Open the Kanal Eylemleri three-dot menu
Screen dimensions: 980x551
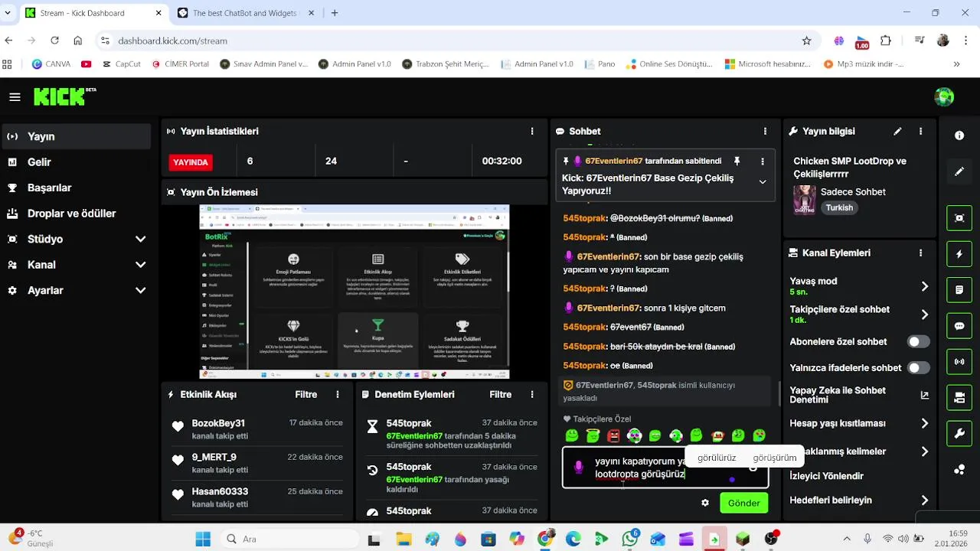point(921,253)
